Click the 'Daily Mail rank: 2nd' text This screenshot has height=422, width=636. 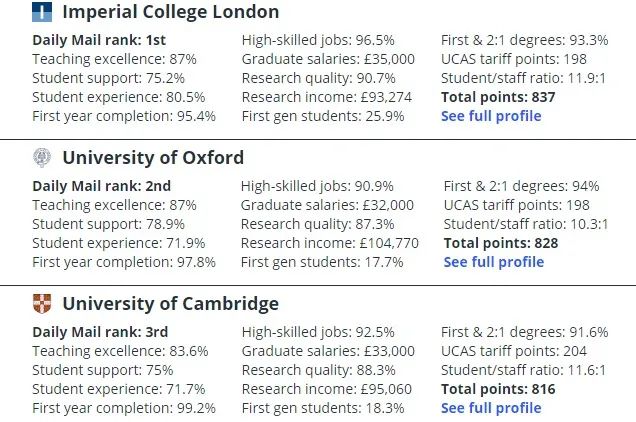click(x=102, y=186)
